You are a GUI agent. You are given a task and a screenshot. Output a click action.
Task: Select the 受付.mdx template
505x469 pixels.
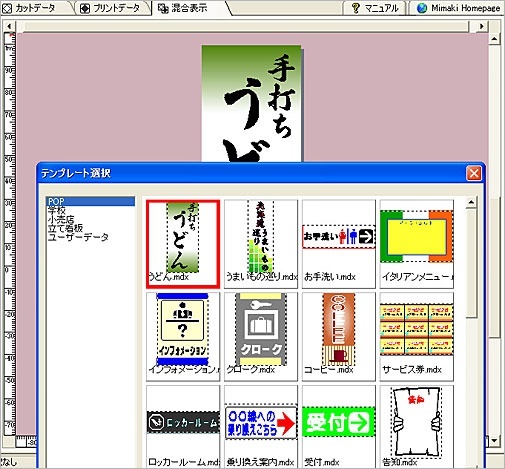click(x=339, y=427)
